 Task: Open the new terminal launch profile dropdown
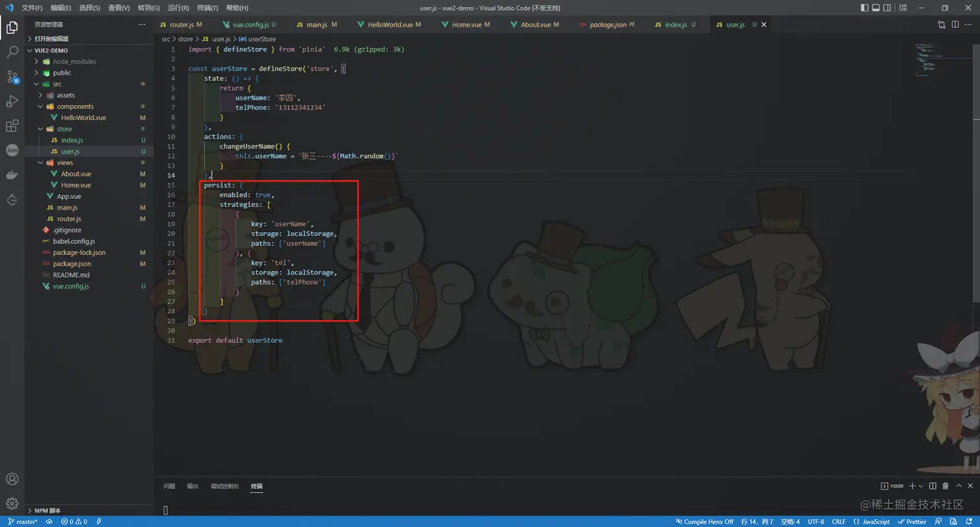click(x=921, y=486)
